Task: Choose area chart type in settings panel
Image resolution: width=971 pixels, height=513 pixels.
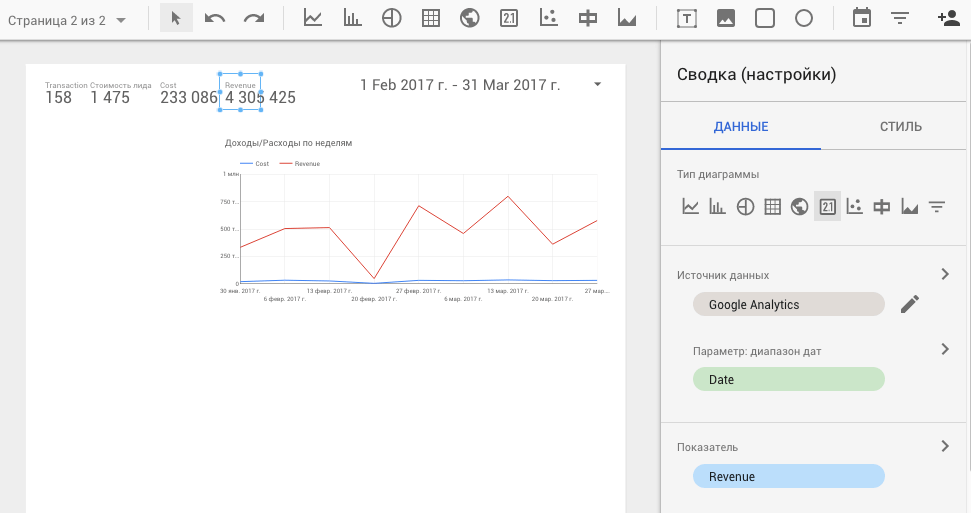Action: click(x=909, y=207)
